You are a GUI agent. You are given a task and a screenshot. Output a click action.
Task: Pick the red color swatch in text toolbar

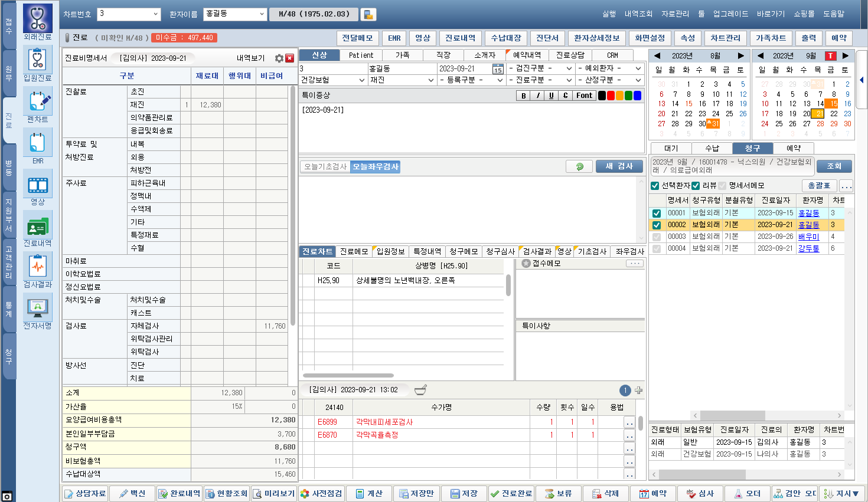pyautogui.click(x=611, y=96)
